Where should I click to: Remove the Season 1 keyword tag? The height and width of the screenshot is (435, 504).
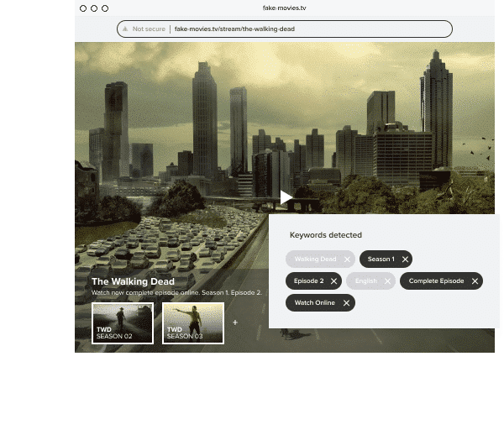(x=406, y=259)
